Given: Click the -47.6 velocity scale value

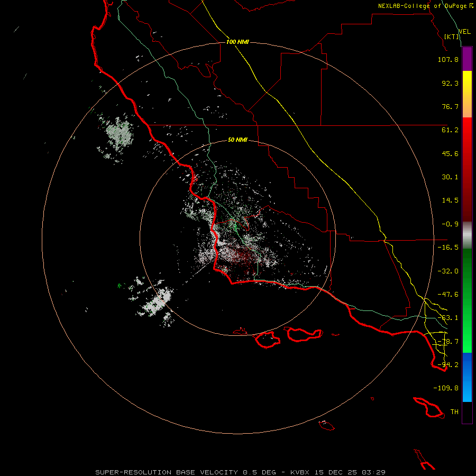Looking at the screenshot, I should pos(448,295).
